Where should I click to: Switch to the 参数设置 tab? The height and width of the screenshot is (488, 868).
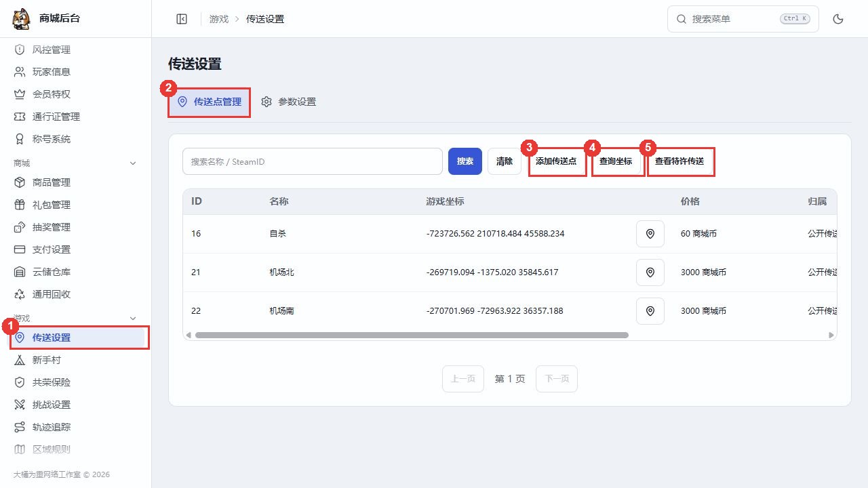click(289, 102)
